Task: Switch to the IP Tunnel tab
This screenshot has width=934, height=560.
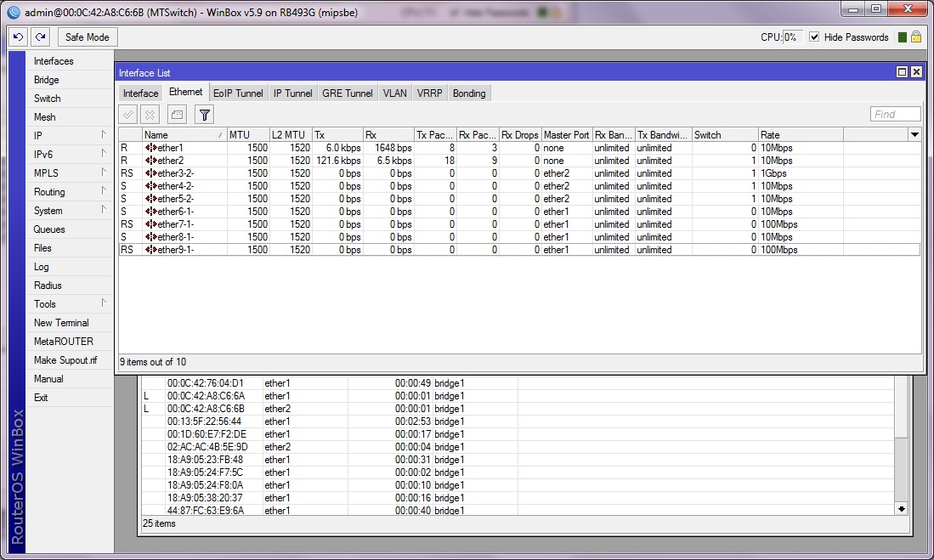Action: click(292, 93)
